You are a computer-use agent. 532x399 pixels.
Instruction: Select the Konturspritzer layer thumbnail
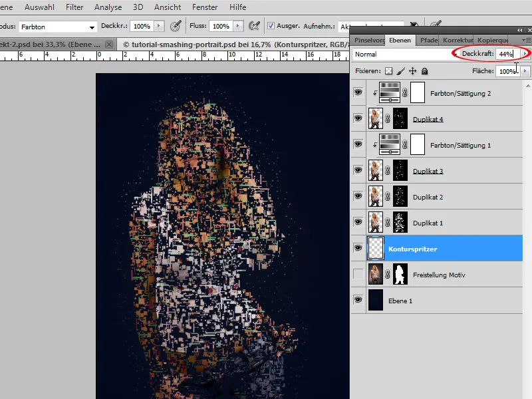point(376,248)
